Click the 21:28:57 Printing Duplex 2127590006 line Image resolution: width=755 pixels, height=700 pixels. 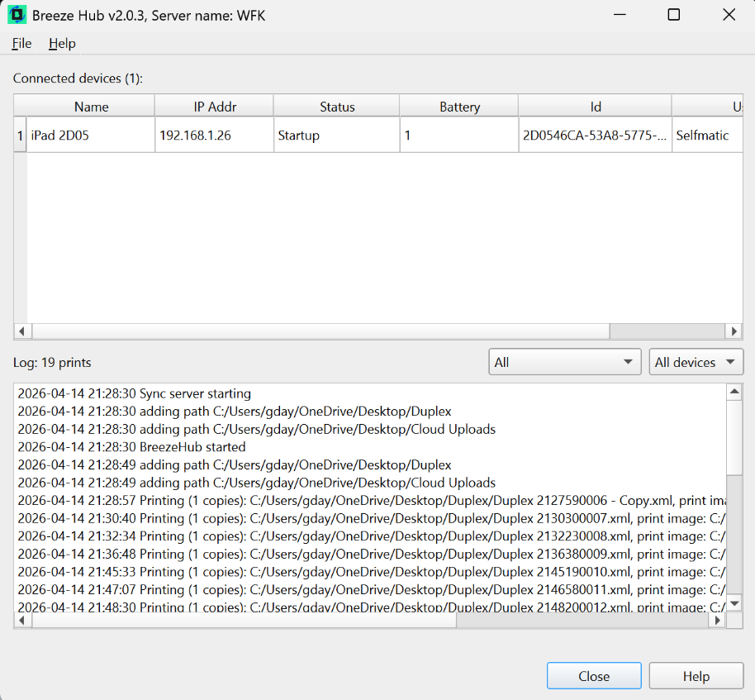pyautogui.click(x=371, y=501)
